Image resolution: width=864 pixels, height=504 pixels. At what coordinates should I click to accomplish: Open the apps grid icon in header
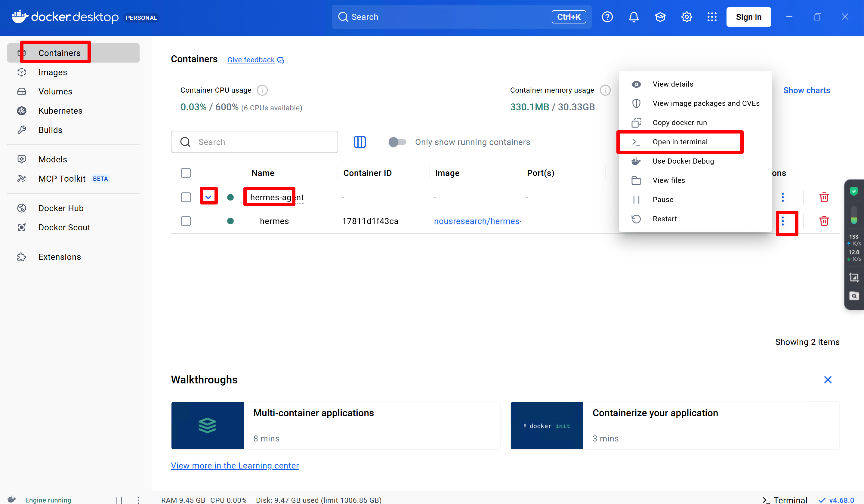click(x=712, y=17)
